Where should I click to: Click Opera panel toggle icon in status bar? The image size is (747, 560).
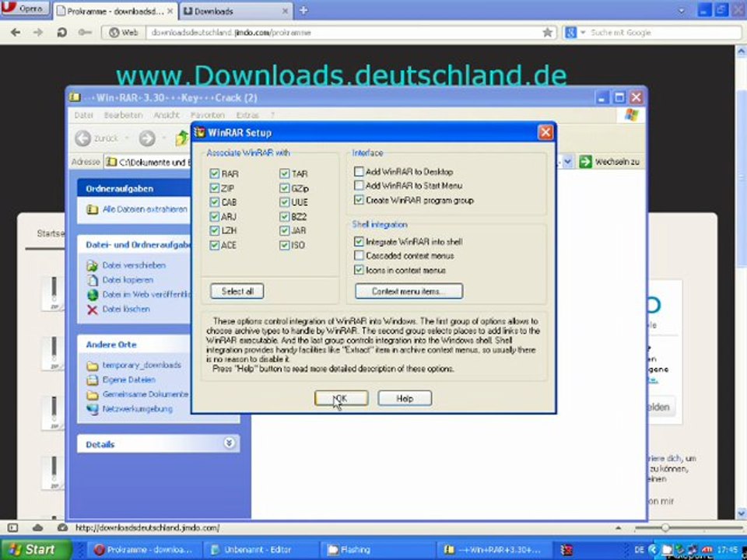pyautogui.click(x=13, y=527)
